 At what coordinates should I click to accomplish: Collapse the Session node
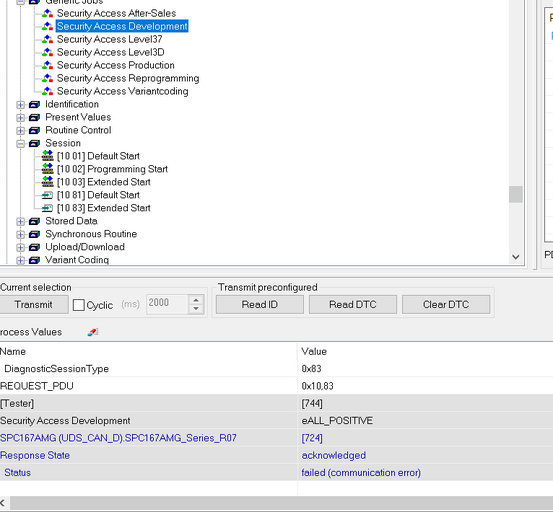click(20, 144)
